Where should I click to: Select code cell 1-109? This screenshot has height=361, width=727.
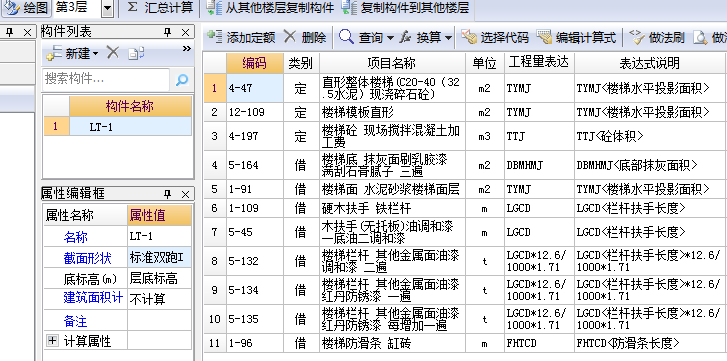(x=255, y=209)
